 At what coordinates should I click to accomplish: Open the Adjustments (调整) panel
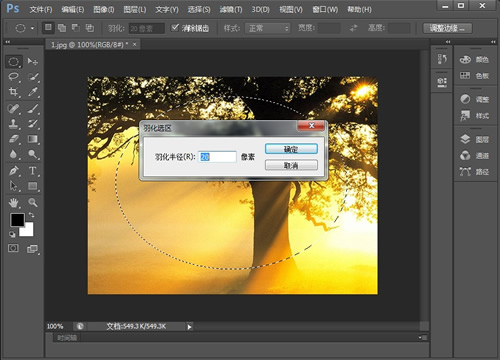click(x=474, y=99)
